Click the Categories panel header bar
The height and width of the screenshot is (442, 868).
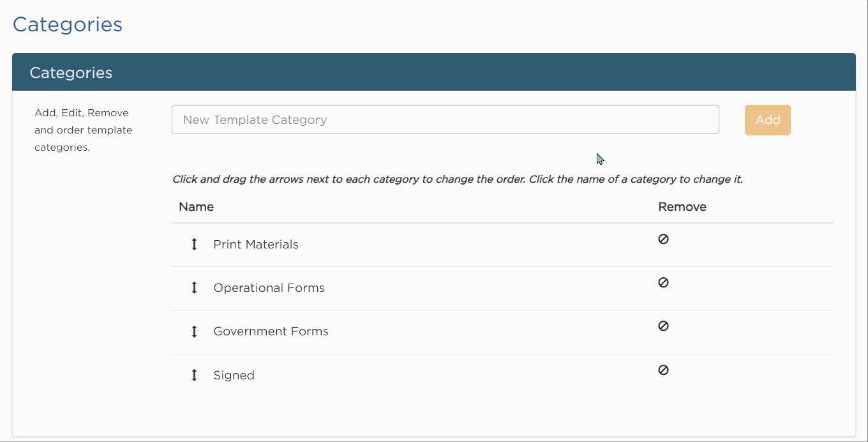pos(434,72)
